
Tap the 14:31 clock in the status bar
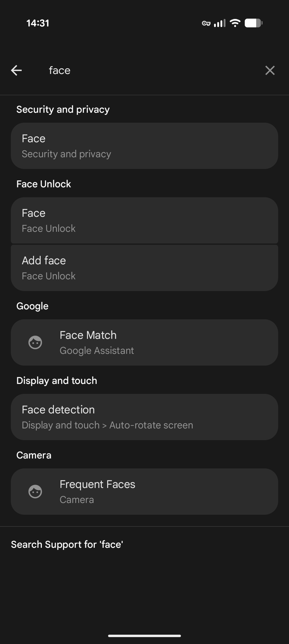click(38, 23)
